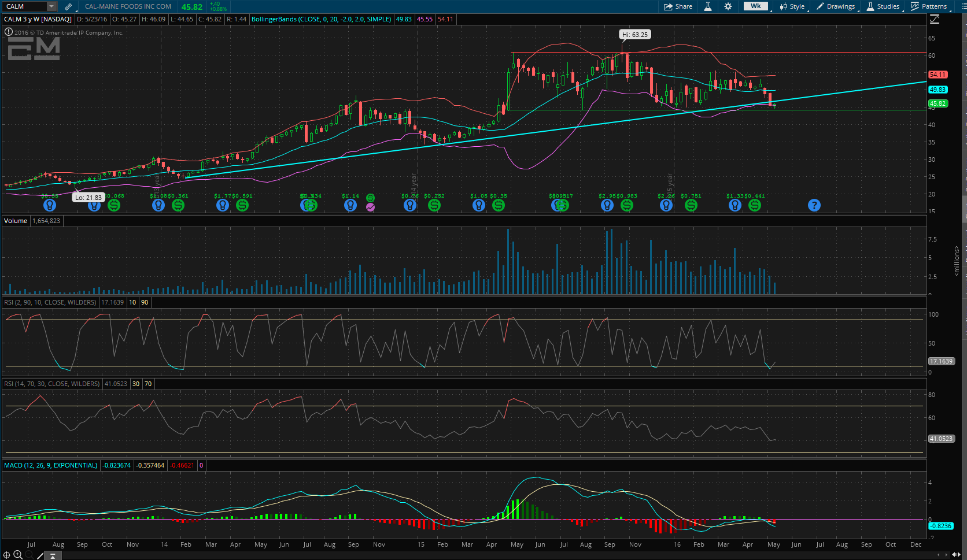Open the Drawings menu

coord(835,6)
